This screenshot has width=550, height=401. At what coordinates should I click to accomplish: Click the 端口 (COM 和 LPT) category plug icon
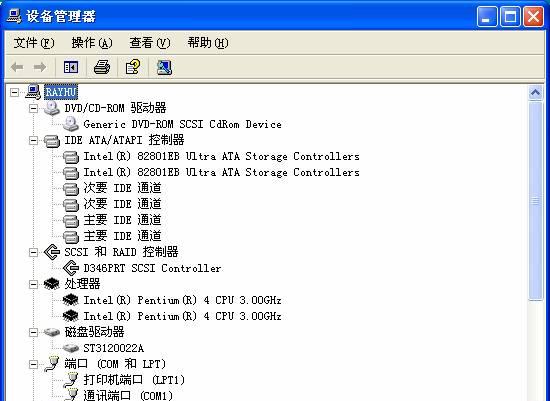click(x=52, y=364)
